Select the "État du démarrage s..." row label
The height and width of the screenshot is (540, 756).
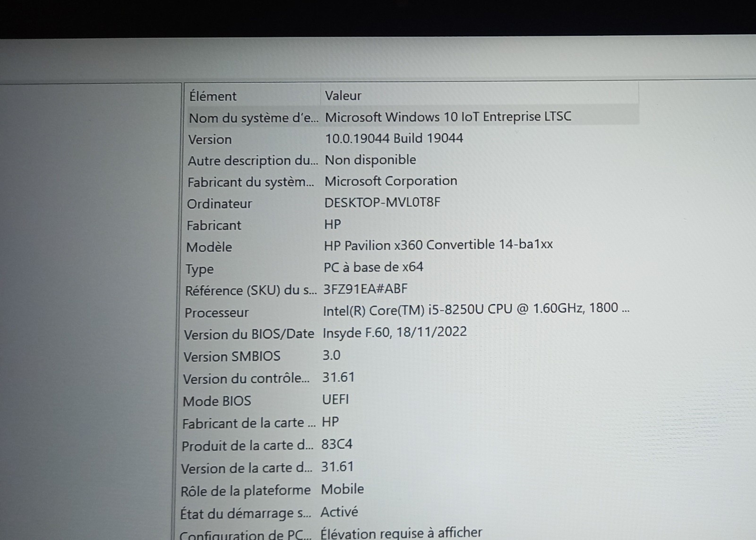[x=246, y=514]
